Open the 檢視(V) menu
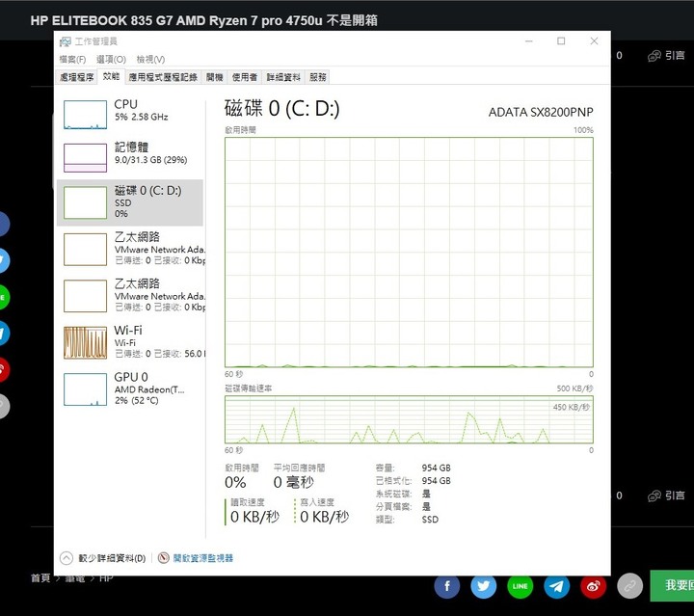Screen dimensions: 694x616 (150, 60)
